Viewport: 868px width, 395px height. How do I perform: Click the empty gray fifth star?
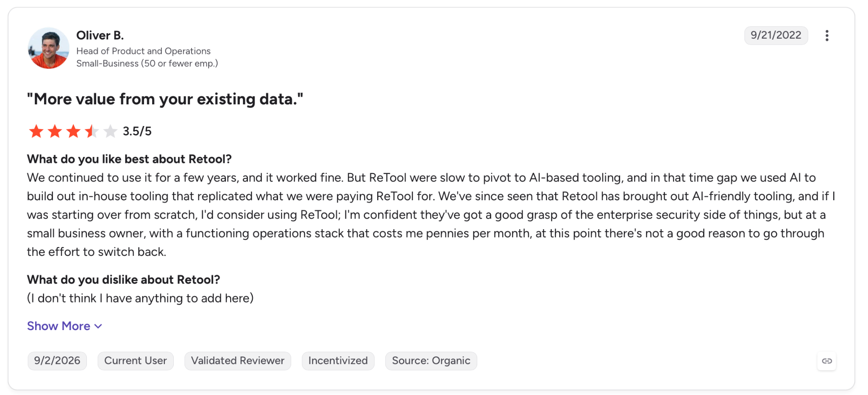pos(110,132)
